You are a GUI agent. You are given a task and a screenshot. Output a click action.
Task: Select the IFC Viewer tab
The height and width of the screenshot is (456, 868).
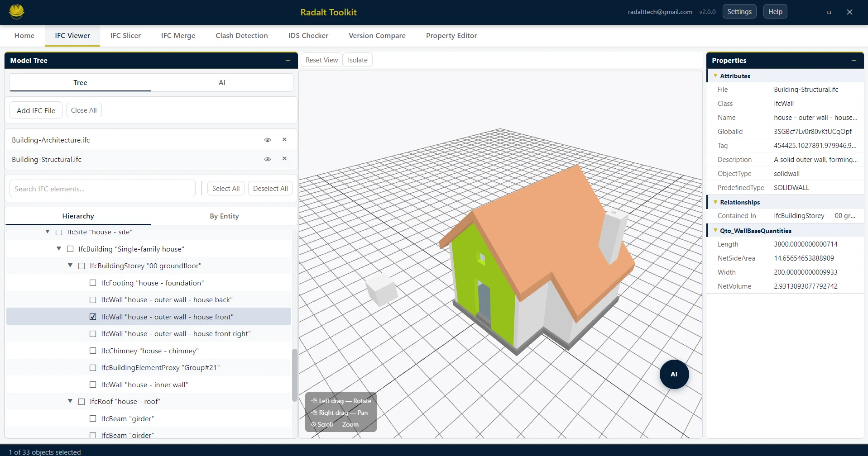pos(72,35)
